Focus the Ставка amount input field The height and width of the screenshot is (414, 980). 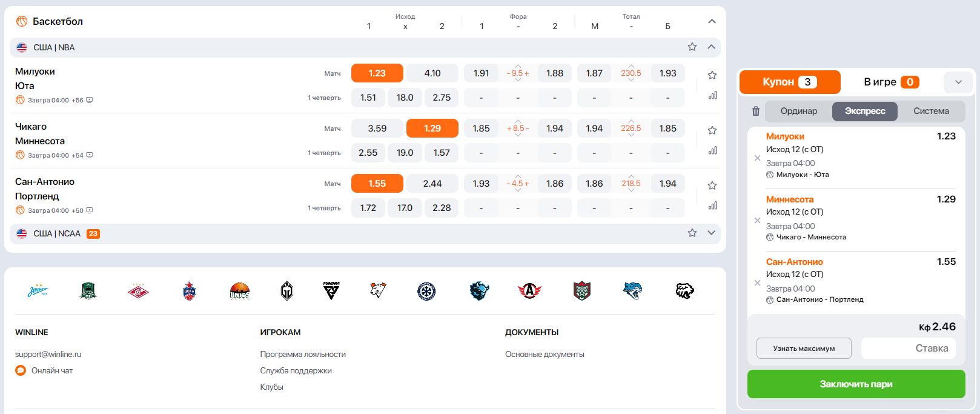909,349
